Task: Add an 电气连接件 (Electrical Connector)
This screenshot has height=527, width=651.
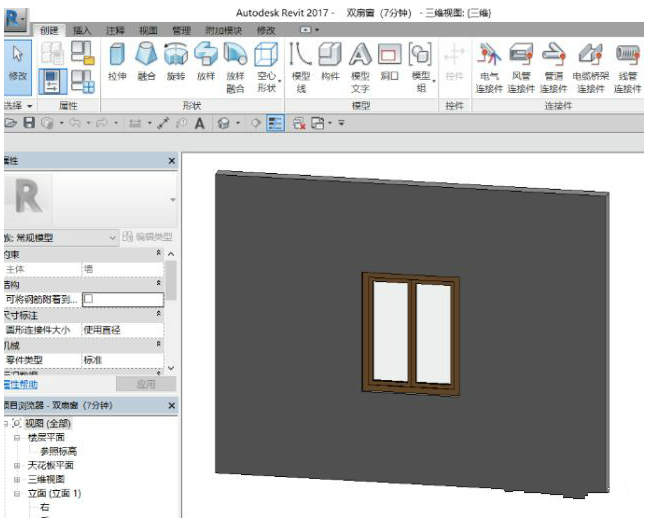Action: tap(489, 68)
